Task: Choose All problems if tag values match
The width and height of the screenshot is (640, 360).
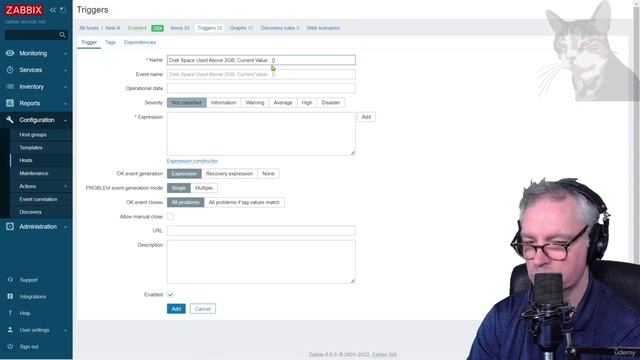Action: (x=244, y=202)
